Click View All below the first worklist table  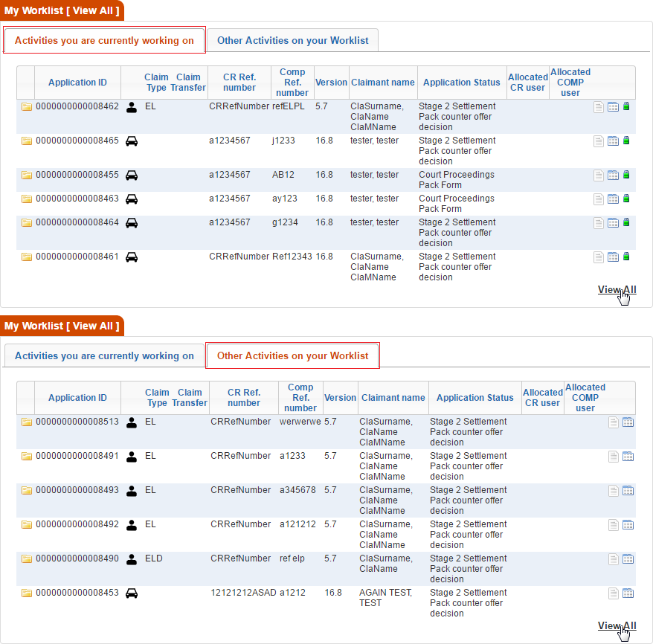coord(617,289)
